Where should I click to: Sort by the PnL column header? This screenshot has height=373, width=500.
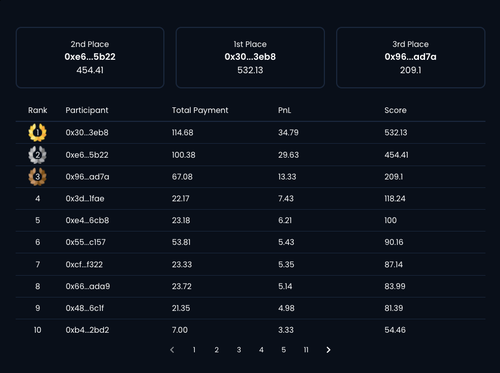click(x=285, y=110)
